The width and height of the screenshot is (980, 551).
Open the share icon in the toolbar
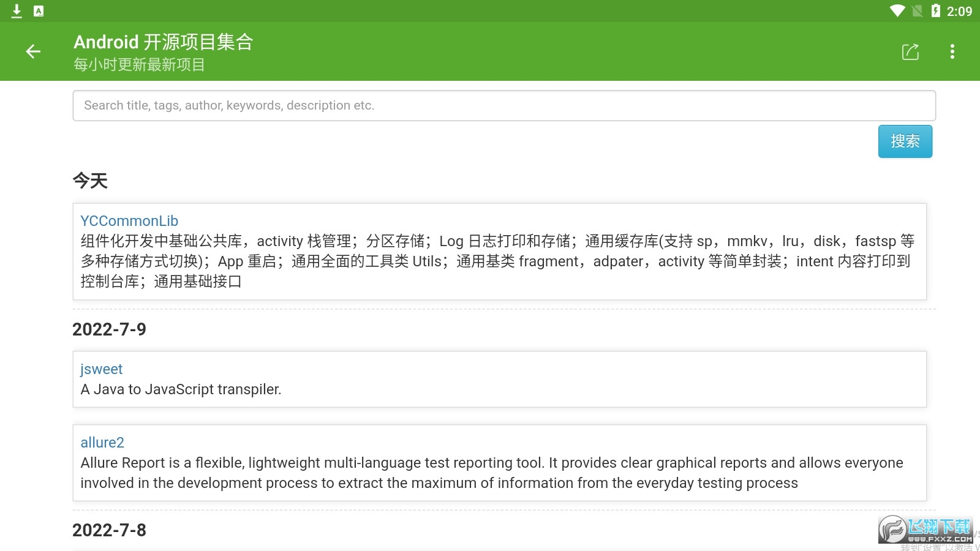click(x=910, y=51)
